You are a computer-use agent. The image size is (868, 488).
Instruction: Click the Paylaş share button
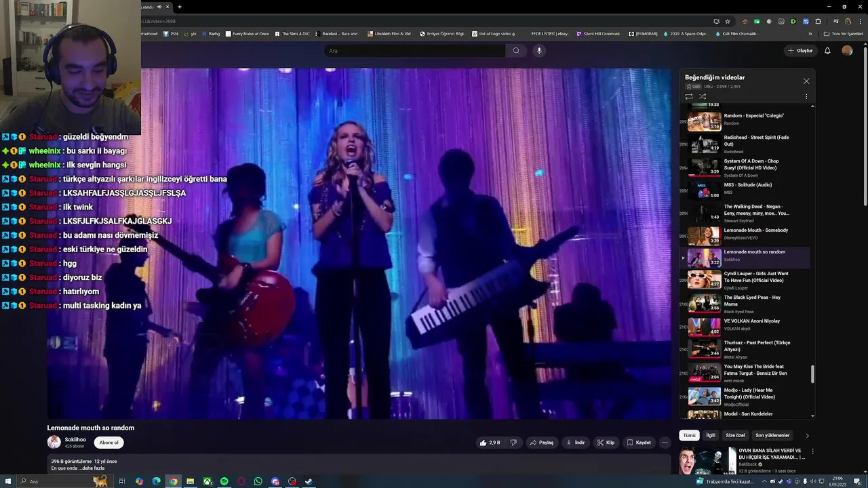(541, 443)
